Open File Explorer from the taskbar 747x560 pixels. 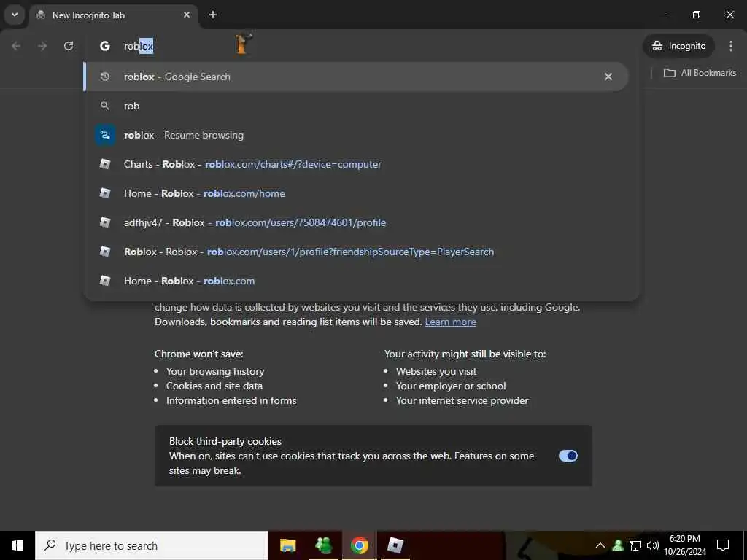tap(287, 545)
